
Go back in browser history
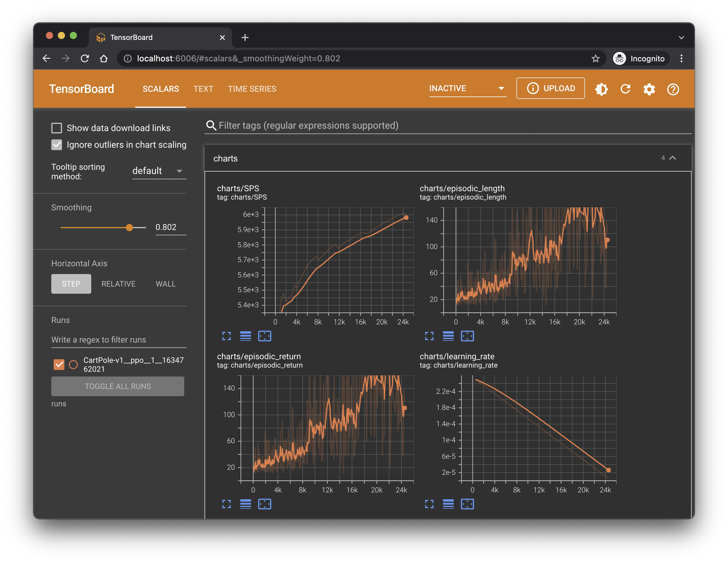point(47,59)
